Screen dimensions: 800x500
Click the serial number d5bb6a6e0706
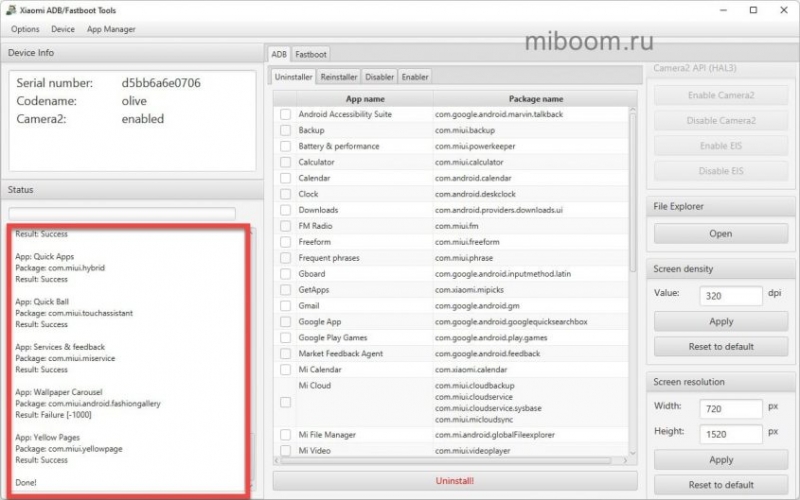point(161,83)
